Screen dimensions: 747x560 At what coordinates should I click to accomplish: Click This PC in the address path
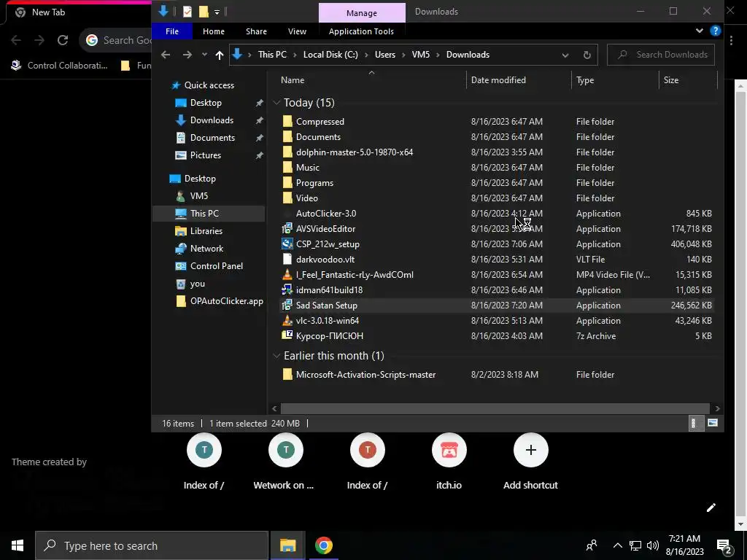(273, 55)
